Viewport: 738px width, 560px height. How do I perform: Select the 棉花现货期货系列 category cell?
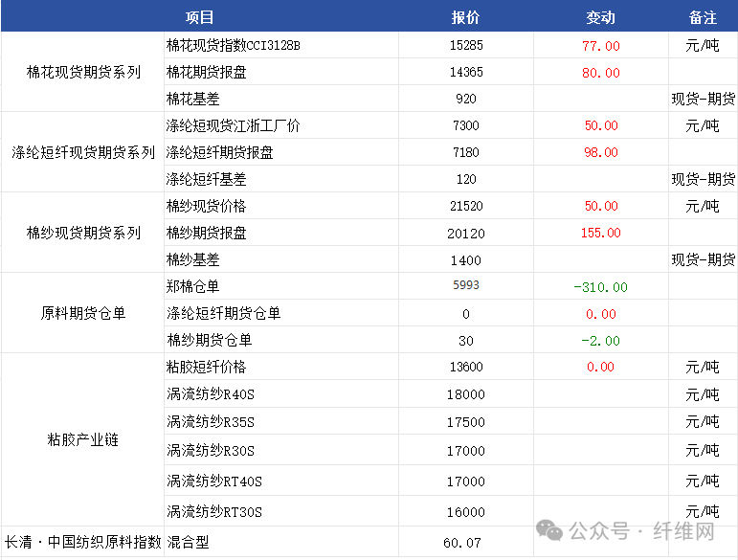[83, 72]
